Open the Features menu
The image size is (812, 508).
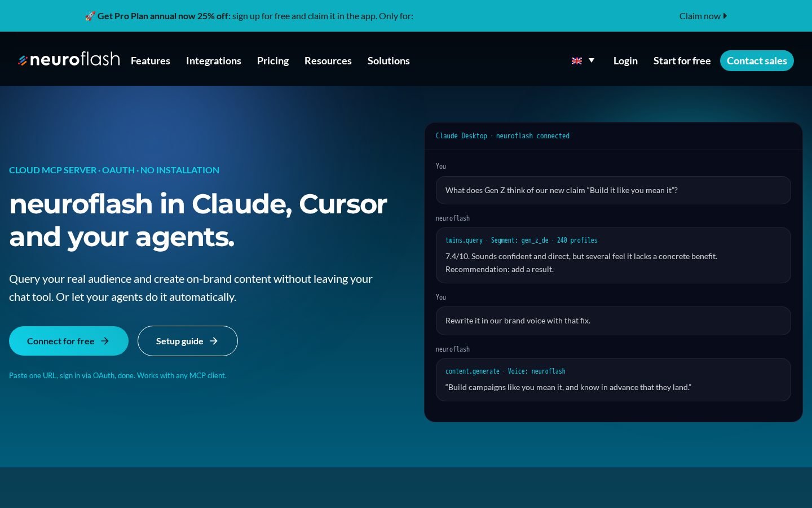(x=151, y=60)
